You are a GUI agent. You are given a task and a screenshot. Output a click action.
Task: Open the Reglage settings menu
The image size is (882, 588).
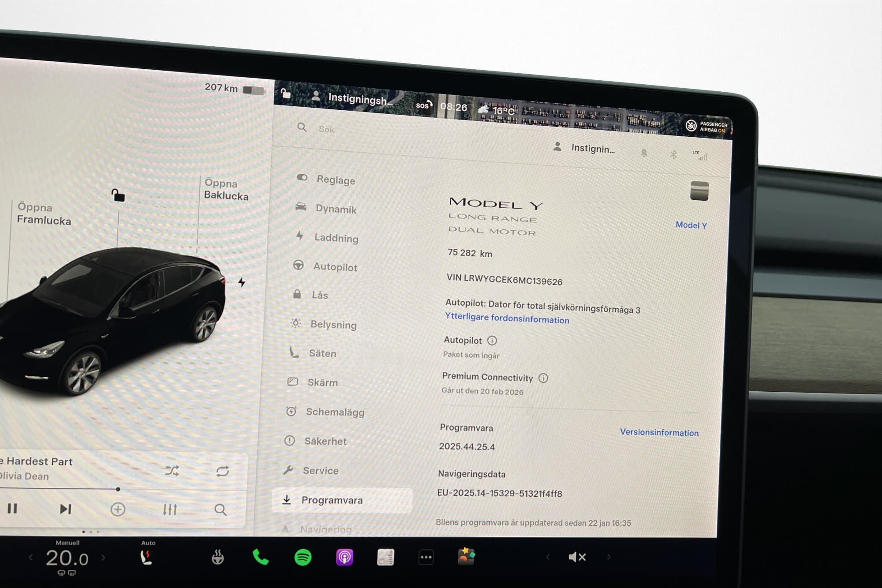coord(326,179)
